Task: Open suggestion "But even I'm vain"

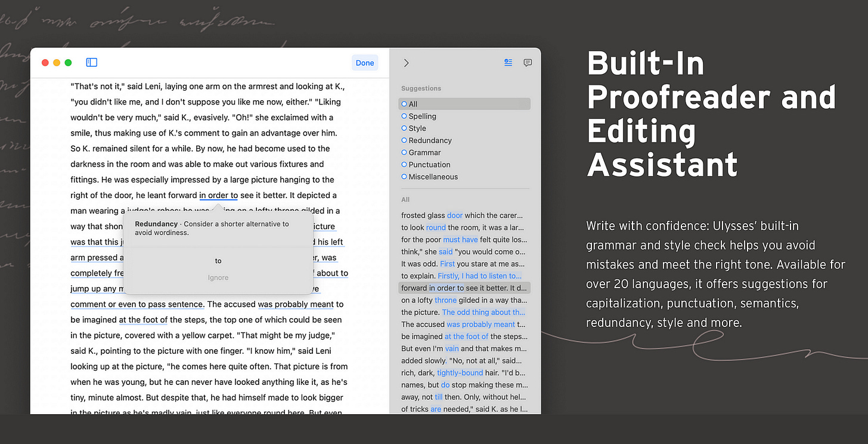Action: (x=464, y=349)
